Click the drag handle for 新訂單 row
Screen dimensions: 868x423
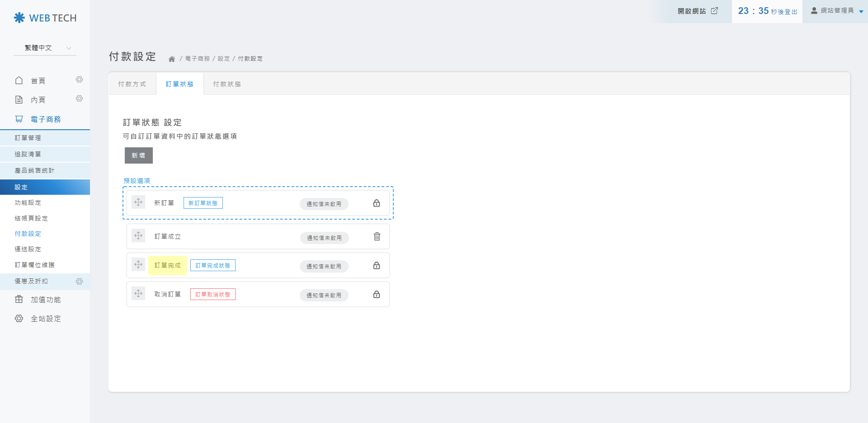tap(138, 202)
